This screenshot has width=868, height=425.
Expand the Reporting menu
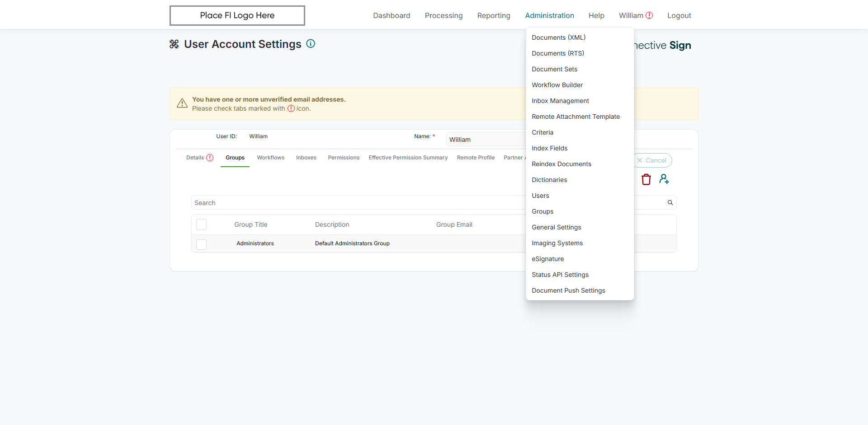tap(494, 15)
